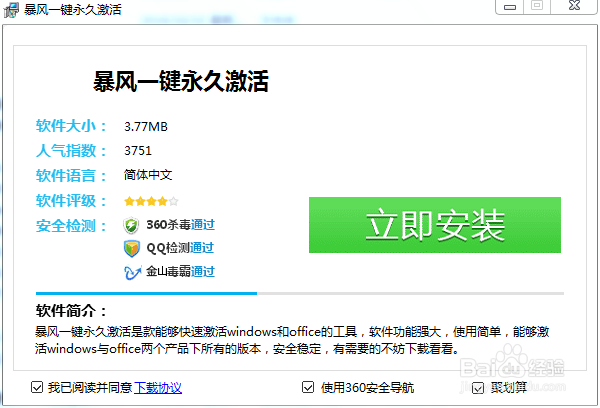This screenshot has width=600, height=408.
Task: Close the 暴风一键永久激活 window
Action: [x=574, y=6]
